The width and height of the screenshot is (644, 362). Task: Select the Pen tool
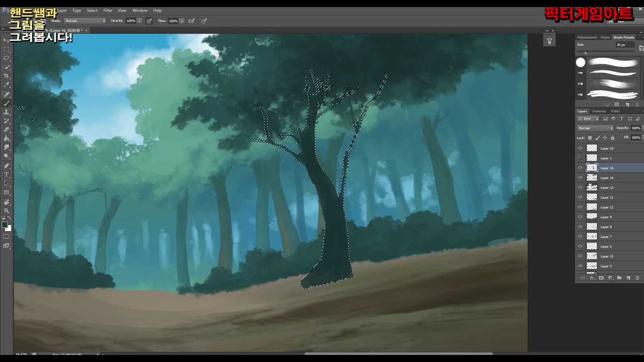pos(7,165)
